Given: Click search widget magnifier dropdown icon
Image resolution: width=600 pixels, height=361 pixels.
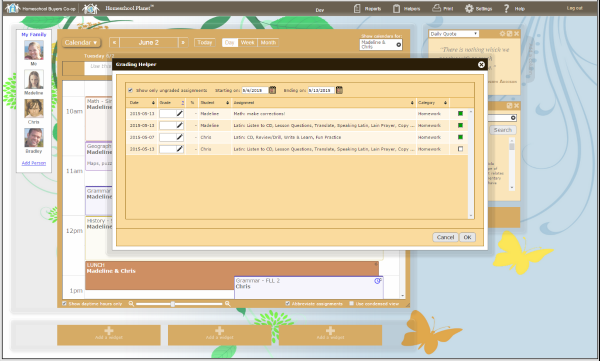Looking at the screenshot, I should pyautogui.click(x=513, y=118).
